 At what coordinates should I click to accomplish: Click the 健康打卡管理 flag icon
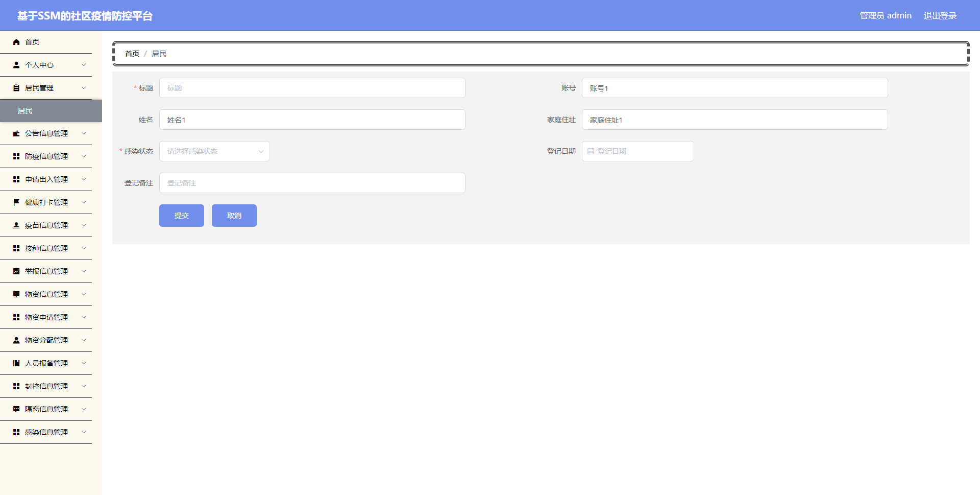16,202
